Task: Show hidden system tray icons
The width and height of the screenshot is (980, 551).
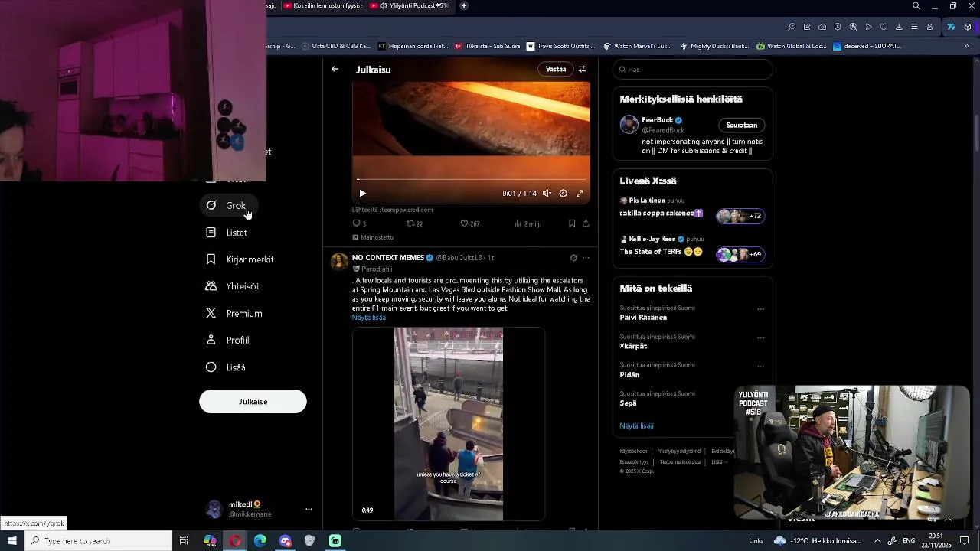Action: [877, 541]
